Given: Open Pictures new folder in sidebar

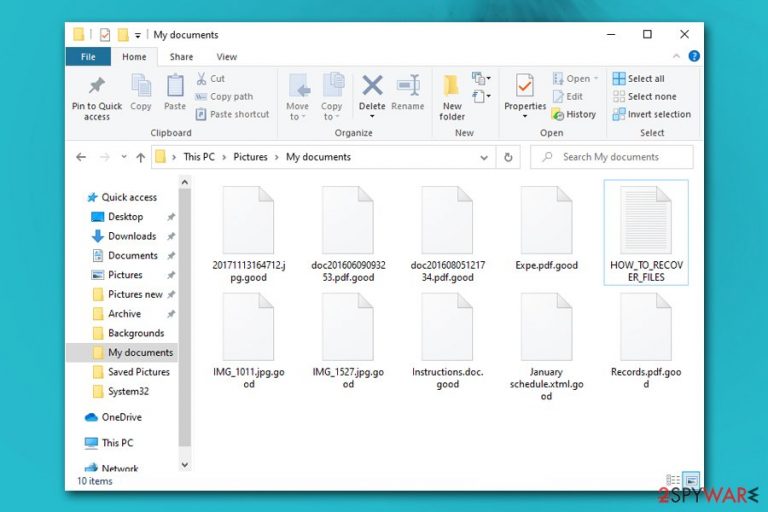Looking at the screenshot, I should tap(127, 294).
